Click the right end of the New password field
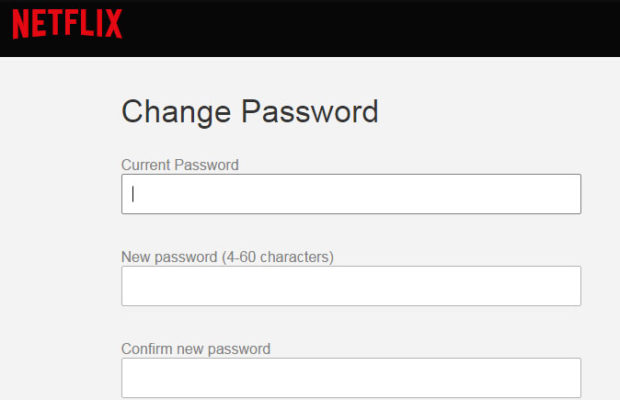Image resolution: width=620 pixels, height=400 pixels. coord(565,286)
